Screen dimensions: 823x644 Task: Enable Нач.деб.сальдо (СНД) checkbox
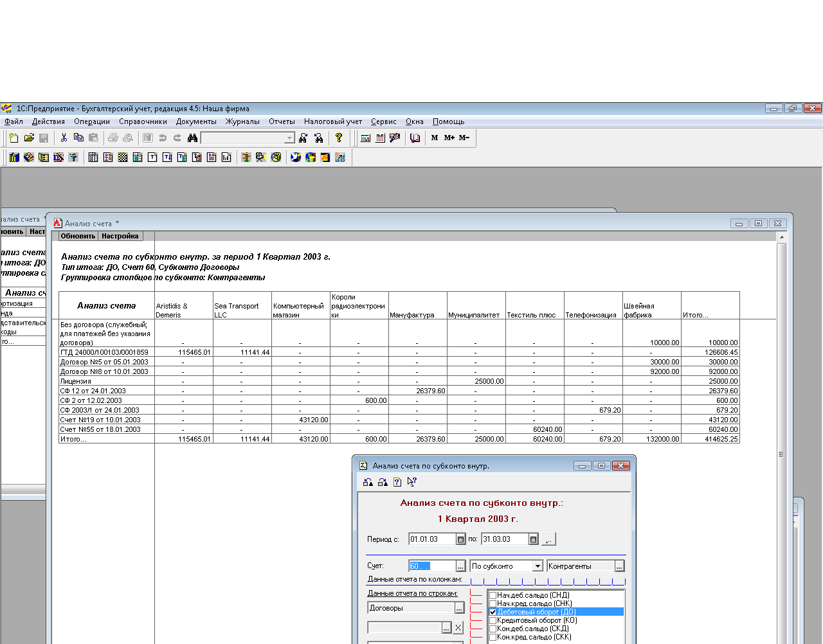(x=493, y=595)
